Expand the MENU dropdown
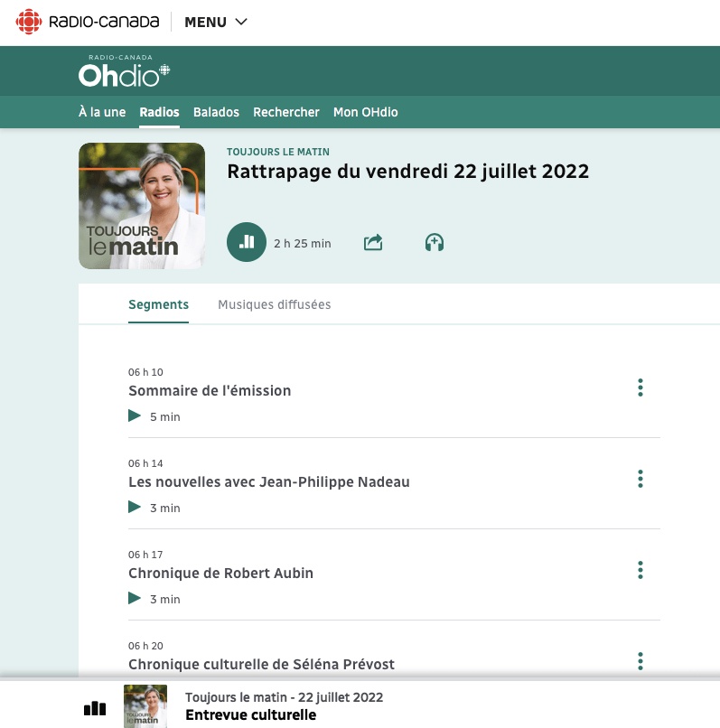Screen dimensions: 720x728 [216, 23]
